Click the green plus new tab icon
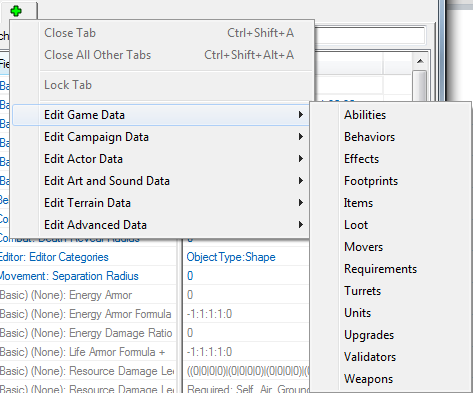This screenshot has width=473, height=393. [x=16, y=11]
